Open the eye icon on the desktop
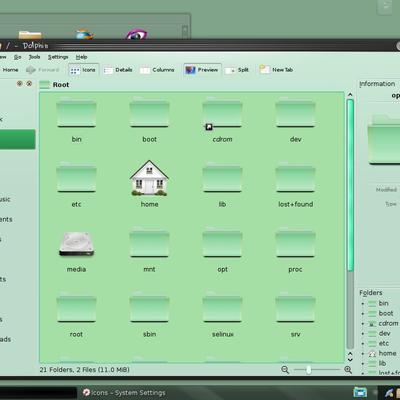 coord(136,34)
